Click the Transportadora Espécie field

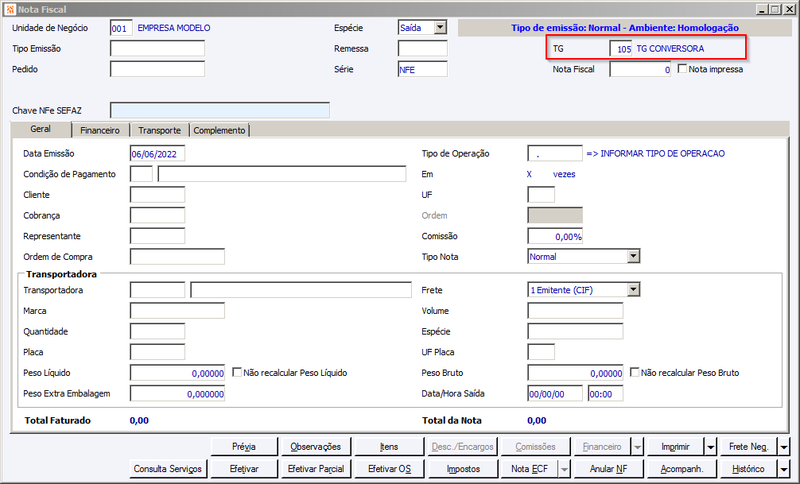pos(575,332)
